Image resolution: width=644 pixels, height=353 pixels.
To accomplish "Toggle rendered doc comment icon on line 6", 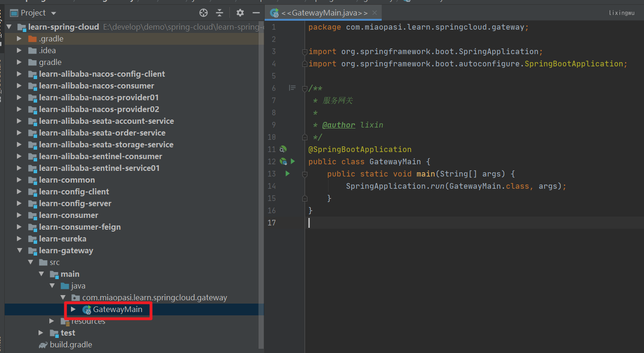I will [x=292, y=88].
